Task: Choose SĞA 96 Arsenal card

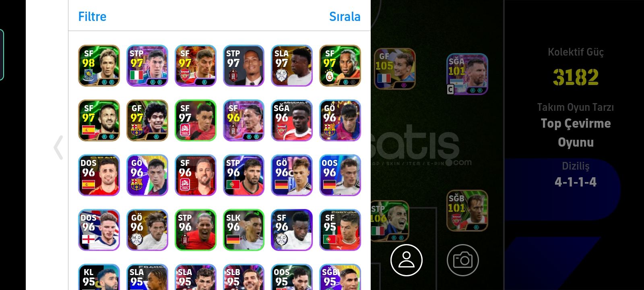Action: [292, 120]
